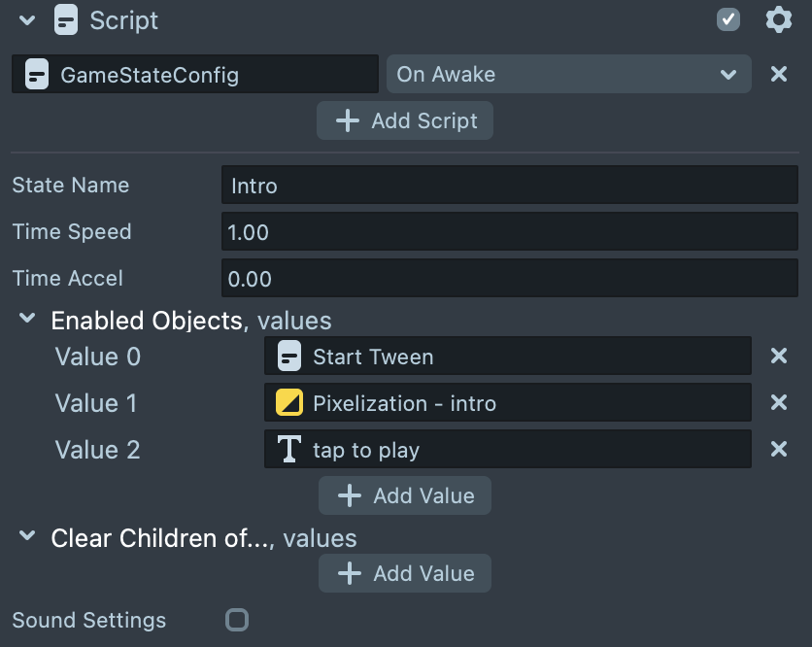Remove Value 0 Start Tween entry
This screenshot has width=812, height=647.
pyautogui.click(x=778, y=356)
